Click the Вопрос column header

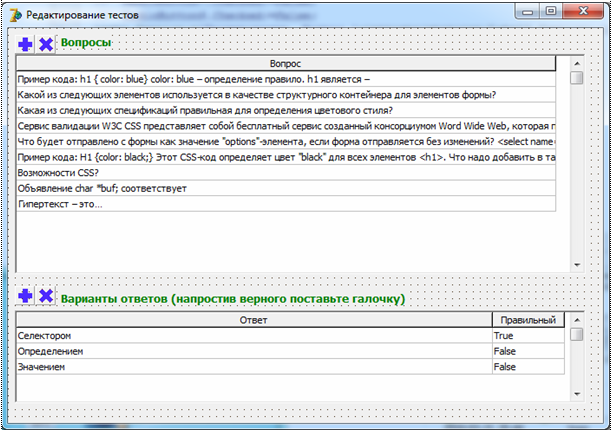[x=285, y=64]
